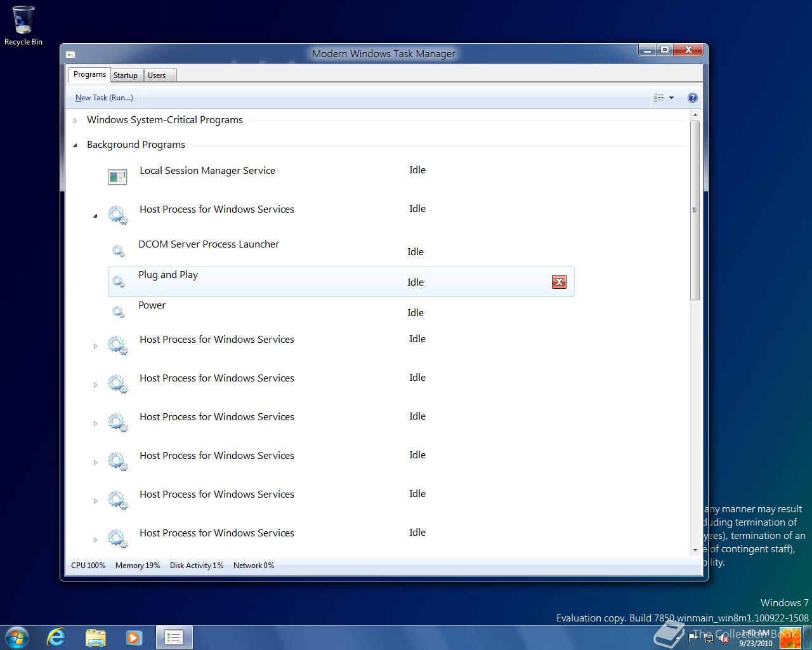Collapse the Background Programs group
The width and height of the screenshot is (812, 650).
[75, 145]
